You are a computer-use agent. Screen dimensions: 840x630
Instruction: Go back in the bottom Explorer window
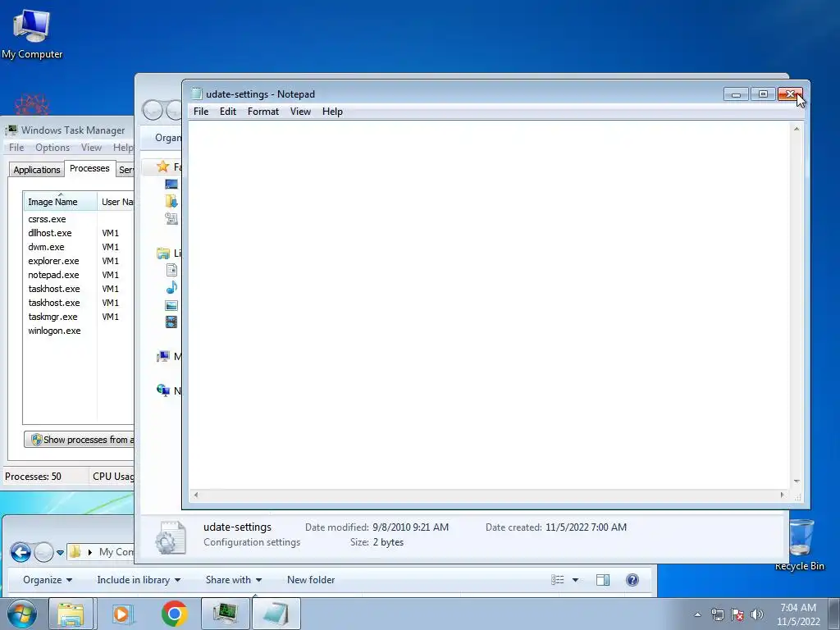[x=21, y=552]
